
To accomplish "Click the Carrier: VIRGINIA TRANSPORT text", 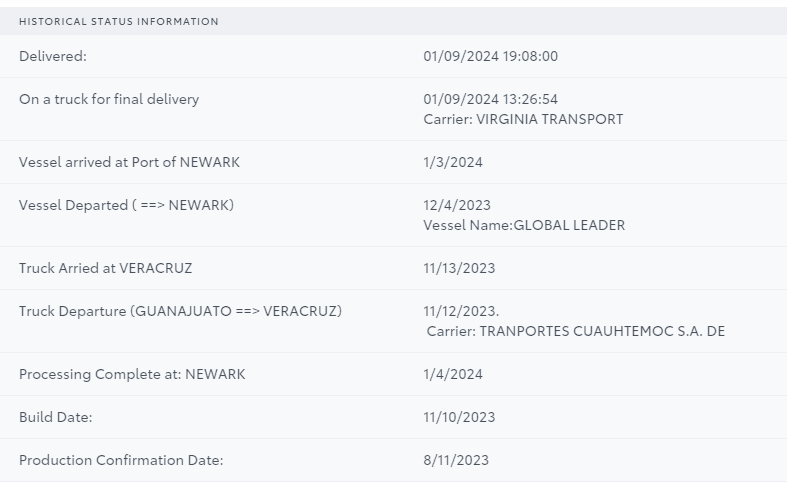I will (523, 119).
